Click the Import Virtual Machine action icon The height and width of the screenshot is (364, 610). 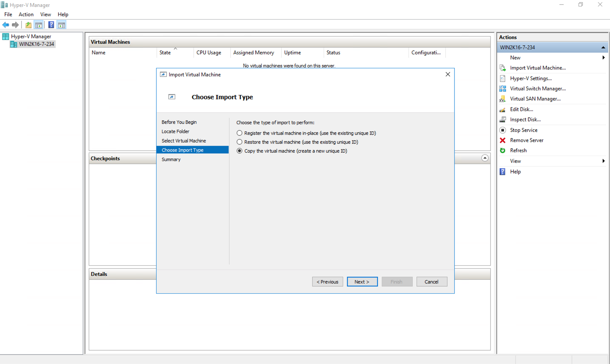tap(503, 68)
